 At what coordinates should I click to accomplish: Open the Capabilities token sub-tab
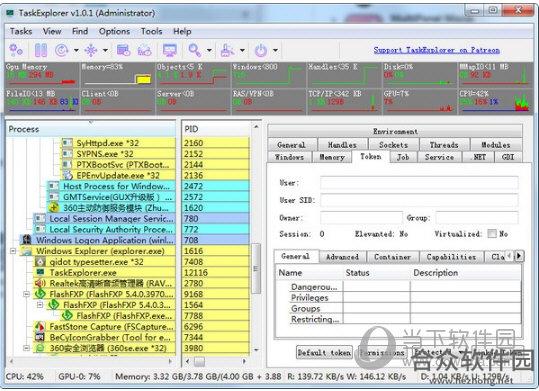pyautogui.click(x=451, y=257)
